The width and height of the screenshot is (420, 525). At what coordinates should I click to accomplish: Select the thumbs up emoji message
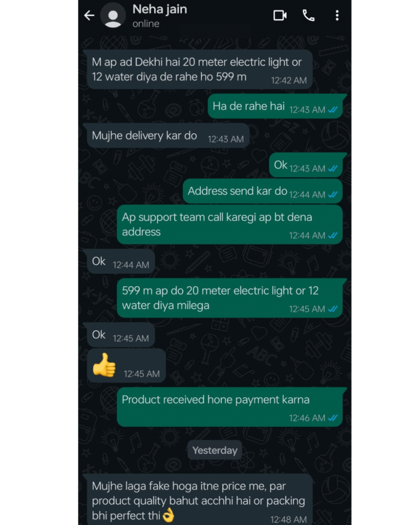pyautogui.click(x=126, y=366)
